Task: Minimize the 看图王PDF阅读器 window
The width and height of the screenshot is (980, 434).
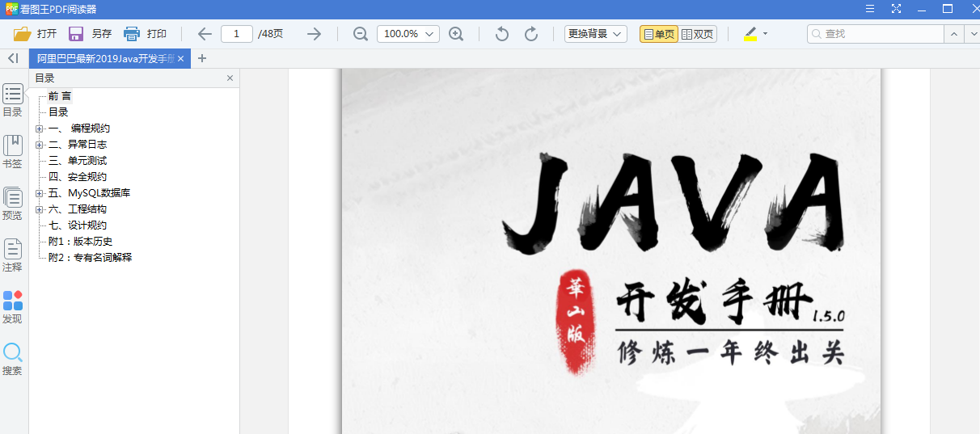Action: (x=922, y=9)
